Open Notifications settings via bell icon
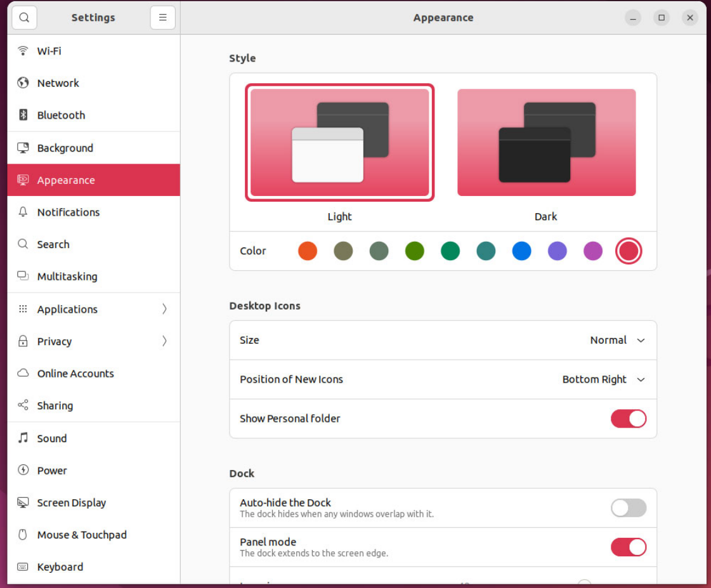This screenshot has width=711, height=588. point(23,212)
